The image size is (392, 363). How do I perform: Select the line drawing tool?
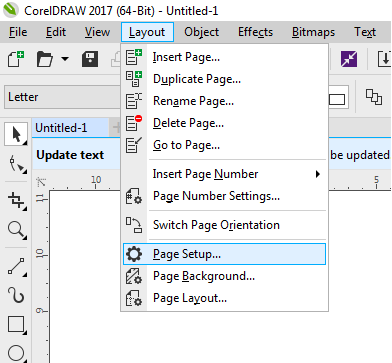point(17,267)
